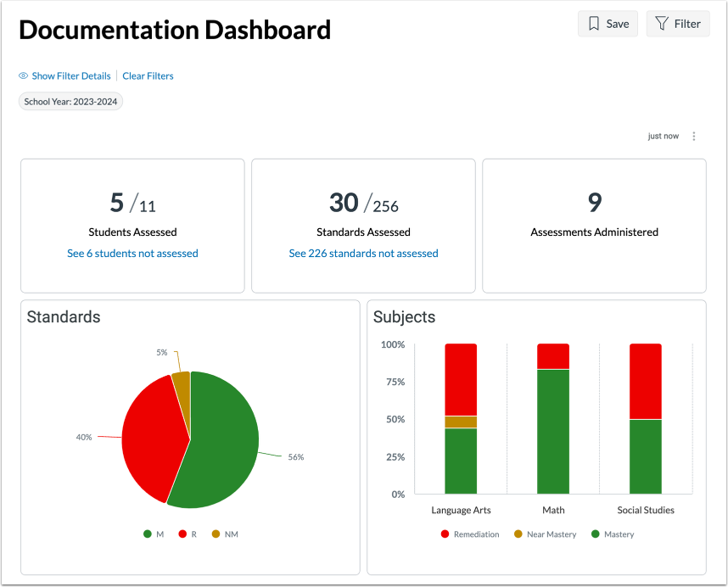
Task: Toggle the R legend item in Standards chart
Action: pyautogui.click(x=188, y=534)
